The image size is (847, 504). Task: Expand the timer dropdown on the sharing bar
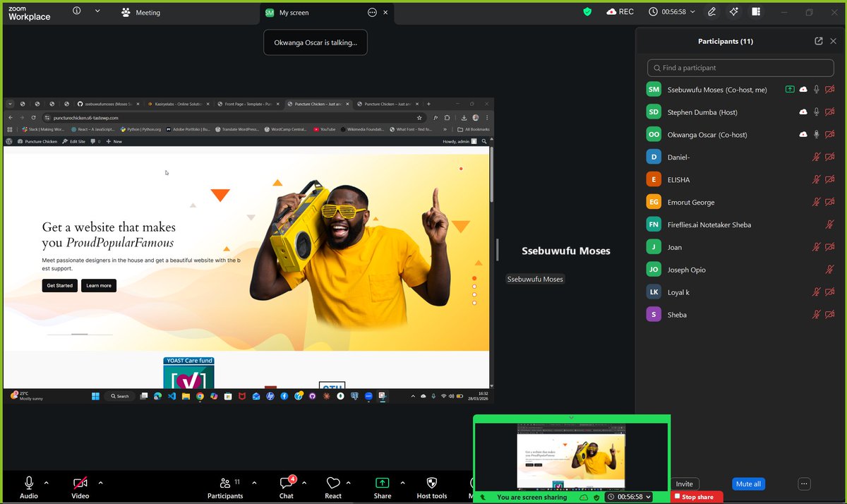648,497
